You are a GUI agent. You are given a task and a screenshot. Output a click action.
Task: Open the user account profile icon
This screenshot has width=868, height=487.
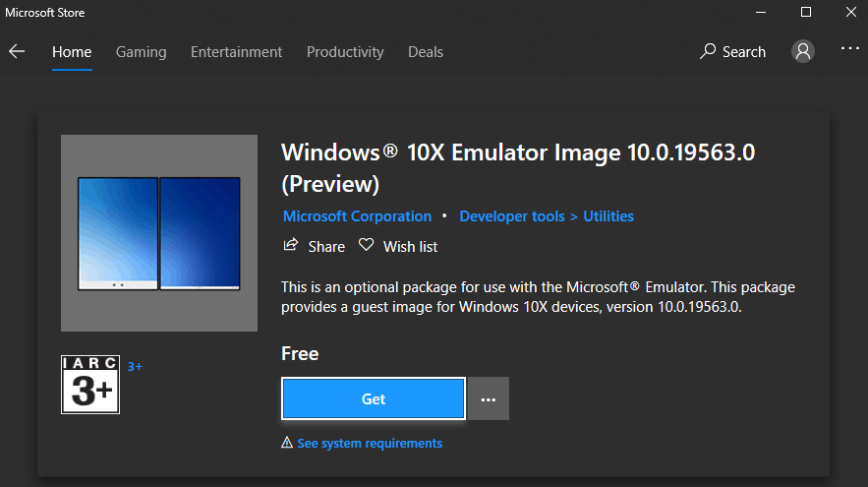tap(803, 51)
